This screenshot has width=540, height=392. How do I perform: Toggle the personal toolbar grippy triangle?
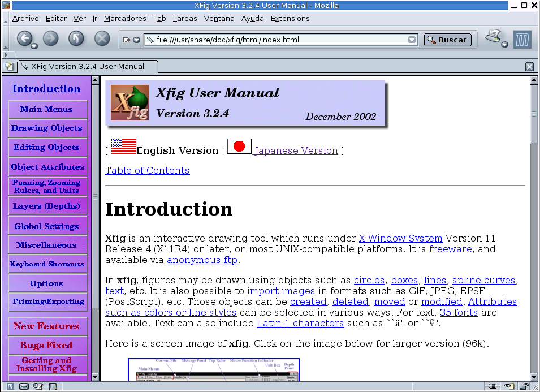pyautogui.click(x=7, y=54)
